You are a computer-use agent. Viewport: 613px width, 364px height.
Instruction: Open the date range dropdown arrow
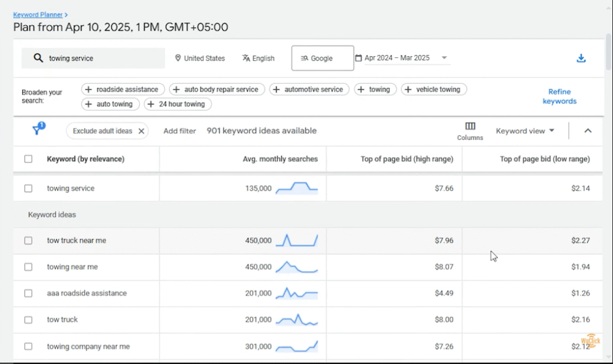tap(444, 58)
